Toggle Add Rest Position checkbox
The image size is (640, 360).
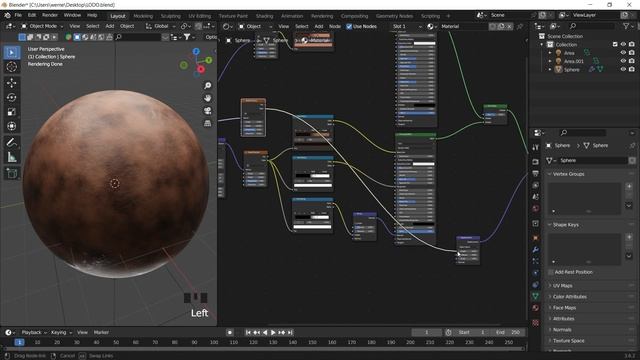tap(551, 272)
